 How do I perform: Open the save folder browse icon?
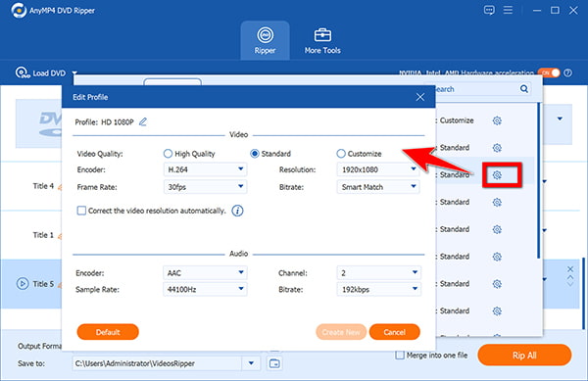(274, 363)
